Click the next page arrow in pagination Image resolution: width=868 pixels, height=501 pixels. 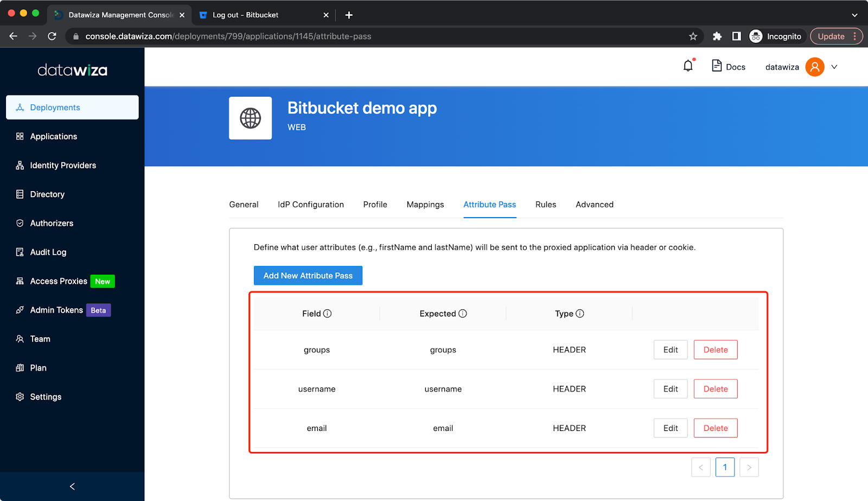pyautogui.click(x=749, y=467)
